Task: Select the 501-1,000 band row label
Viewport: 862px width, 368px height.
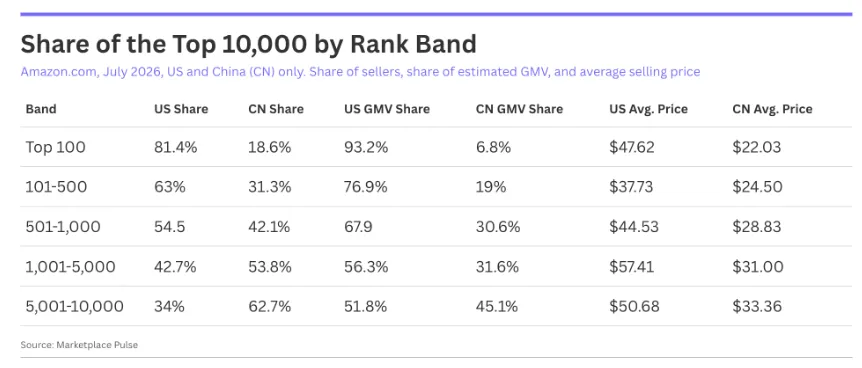Action: point(63,227)
